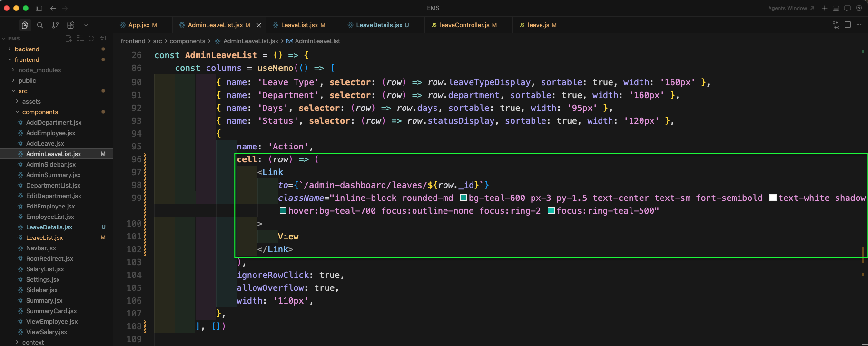This screenshot has width=868, height=346.
Task: Collapse the components folder
Action: click(x=40, y=112)
